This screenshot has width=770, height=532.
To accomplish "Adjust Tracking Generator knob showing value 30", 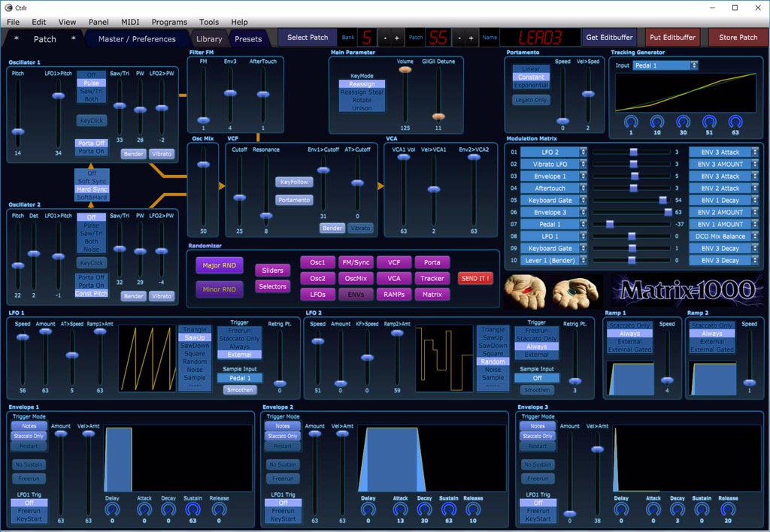I will pyautogui.click(x=683, y=121).
